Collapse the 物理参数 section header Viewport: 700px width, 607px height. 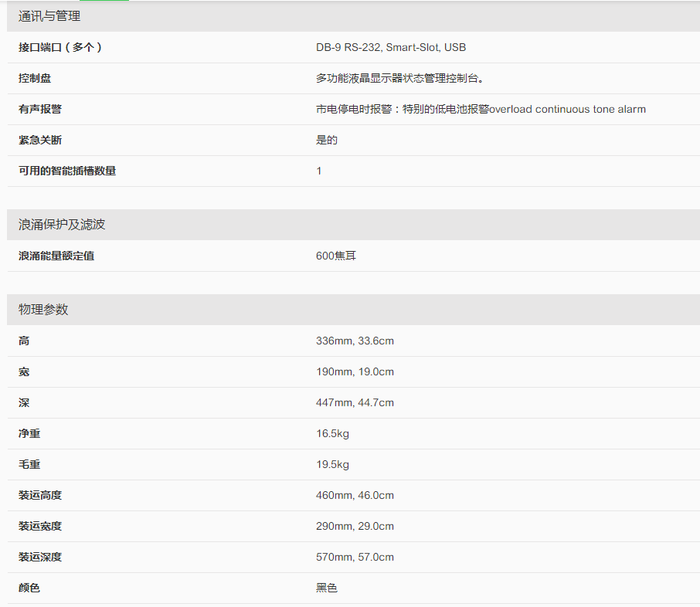(x=43, y=310)
